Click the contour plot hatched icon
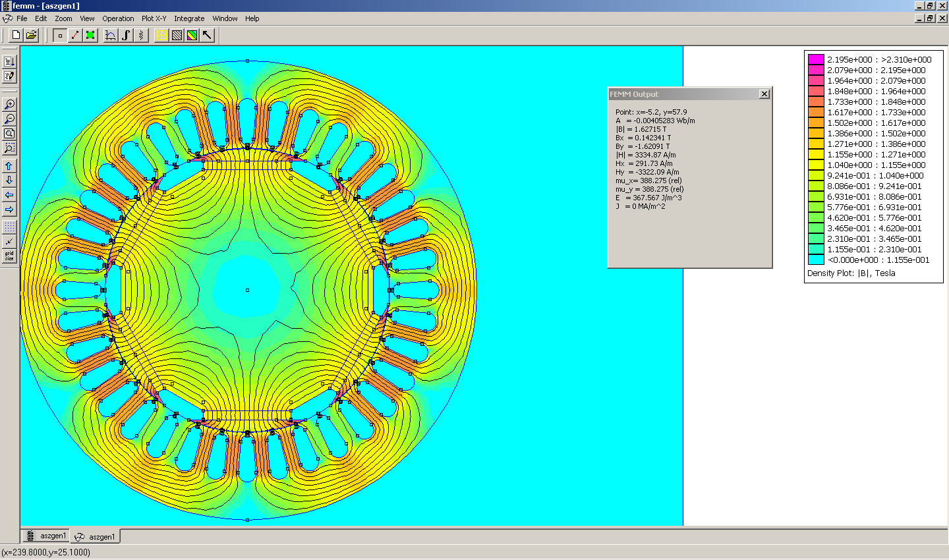The width and height of the screenshot is (949, 560). tap(177, 36)
